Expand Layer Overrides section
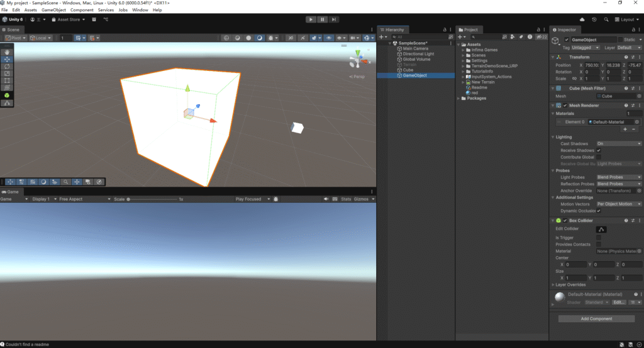This screenshot has height=348, width=644. pos(553,285)
